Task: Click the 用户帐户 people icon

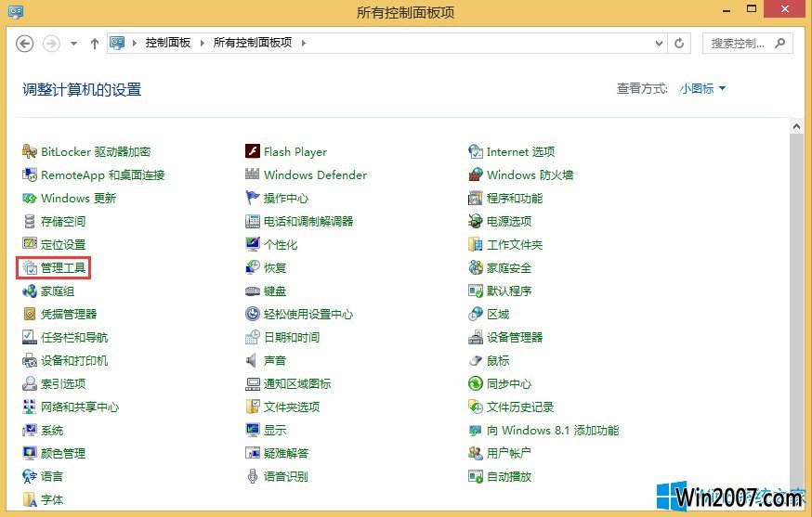Action: [476, 453]
